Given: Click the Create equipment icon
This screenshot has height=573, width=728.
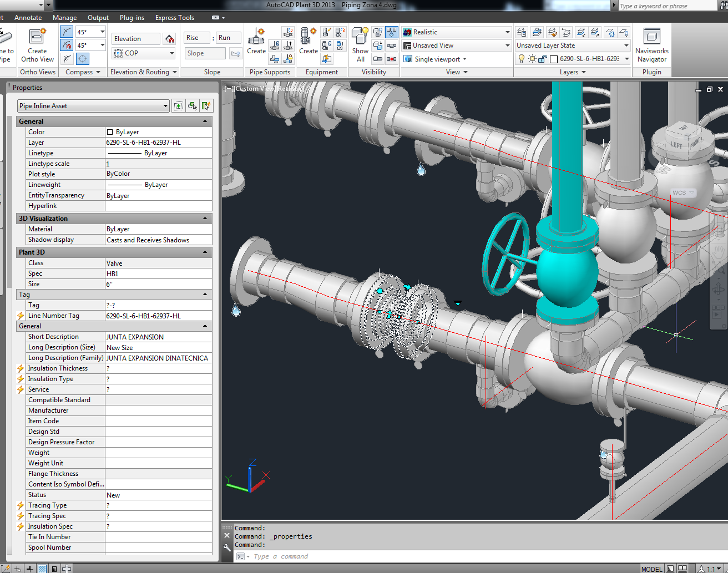Looking at the screenshot, I should 308,37.
